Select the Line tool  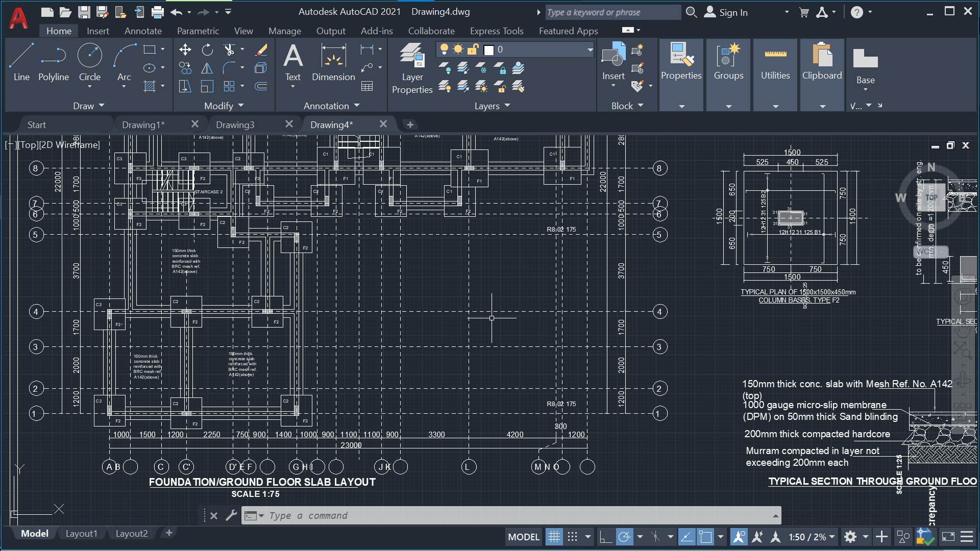pos(21,63)
